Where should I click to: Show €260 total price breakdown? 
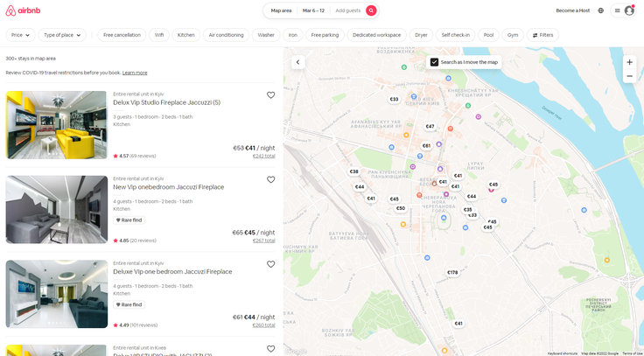tap(263, 325)
